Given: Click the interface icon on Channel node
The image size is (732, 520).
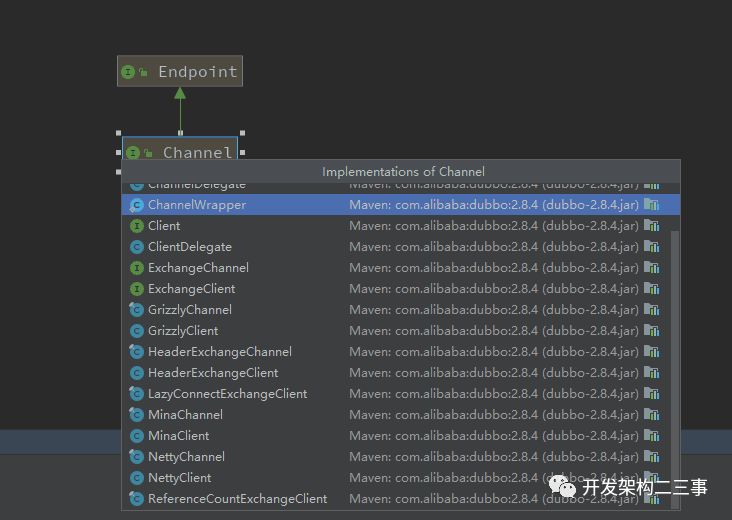Looking at the screenshot, I should point(133,153).
